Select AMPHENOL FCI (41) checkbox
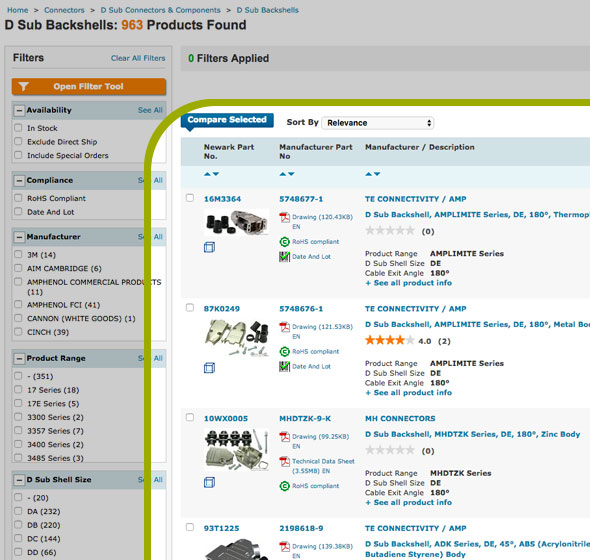Image resolution: width=590 pixels, height=560 pixels. [18, 304]
